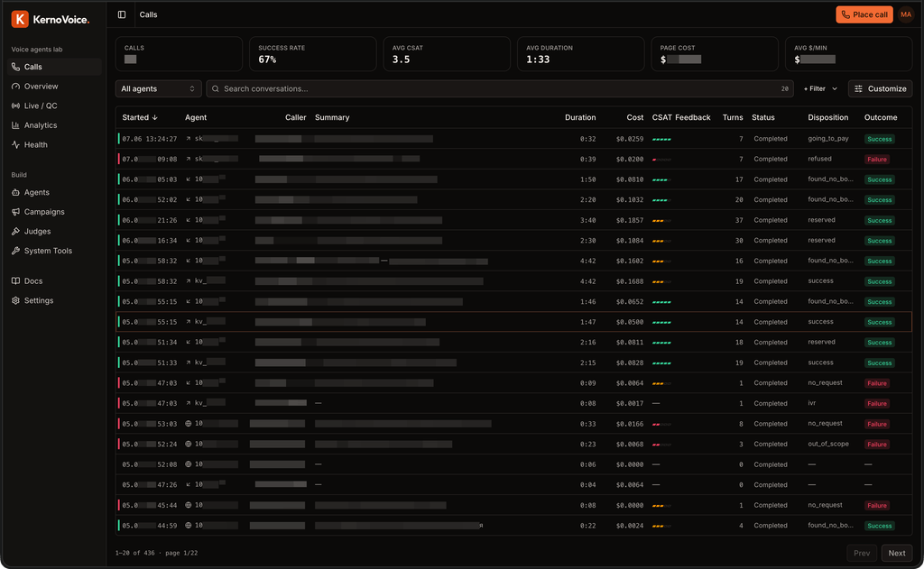Open the Health pulse icon

tap(16, 144)
